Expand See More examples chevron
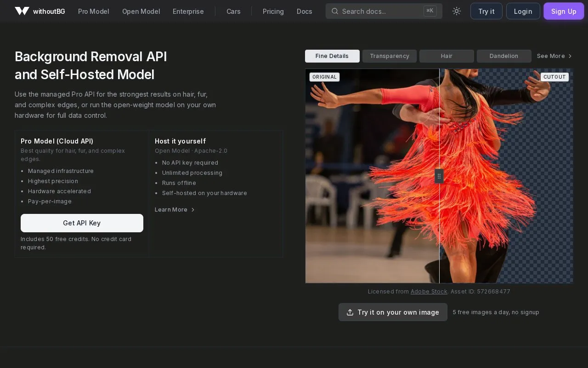Image resolution: width=588 pixels, height=368 pixels. (570, 56)
